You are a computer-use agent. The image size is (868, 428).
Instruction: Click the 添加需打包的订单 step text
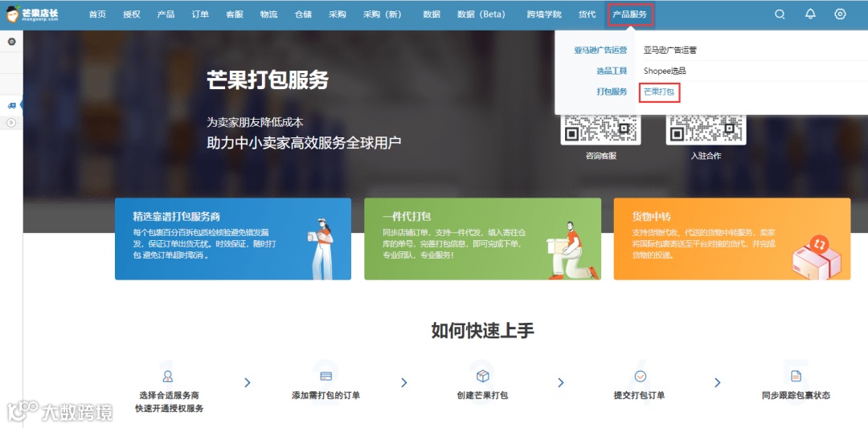point(326,395)
